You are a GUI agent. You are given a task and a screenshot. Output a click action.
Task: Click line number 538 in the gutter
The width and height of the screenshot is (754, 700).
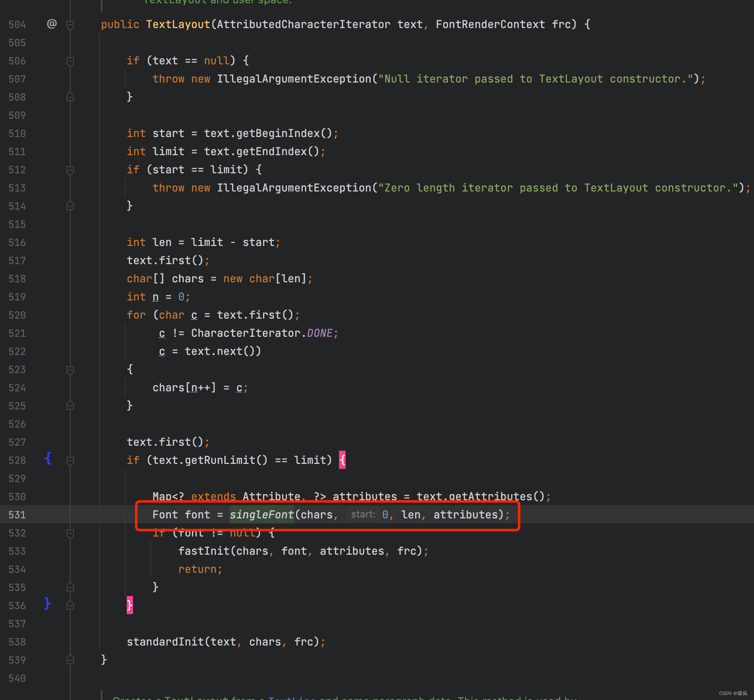tap(17, 642)
